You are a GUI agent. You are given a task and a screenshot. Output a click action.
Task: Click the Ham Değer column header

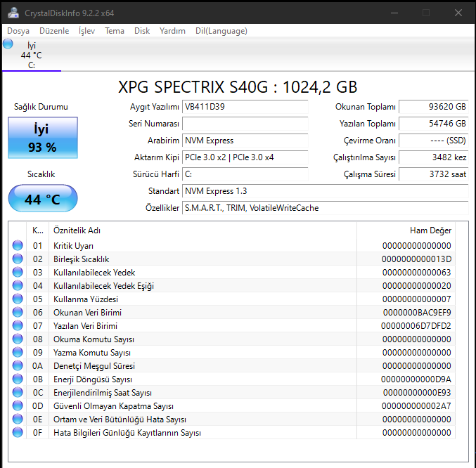pyautogui.click(x=406, y=230)
